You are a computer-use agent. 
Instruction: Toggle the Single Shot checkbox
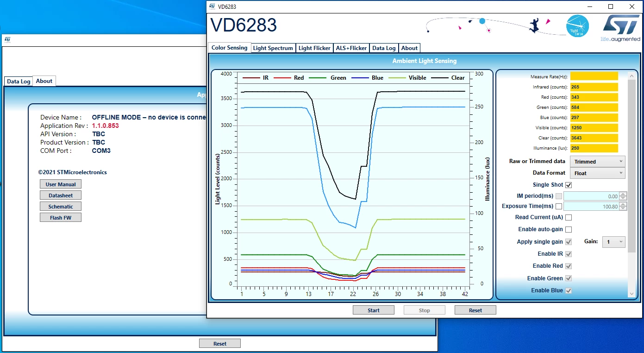click(x=569, y=185)
